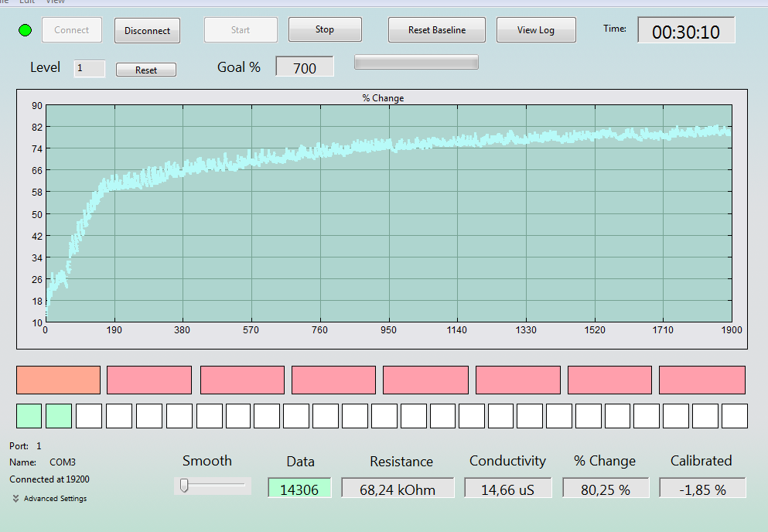Click the second green indicator square
The width and height of the screenshot is (768, 532).
(x=59, y=416)
